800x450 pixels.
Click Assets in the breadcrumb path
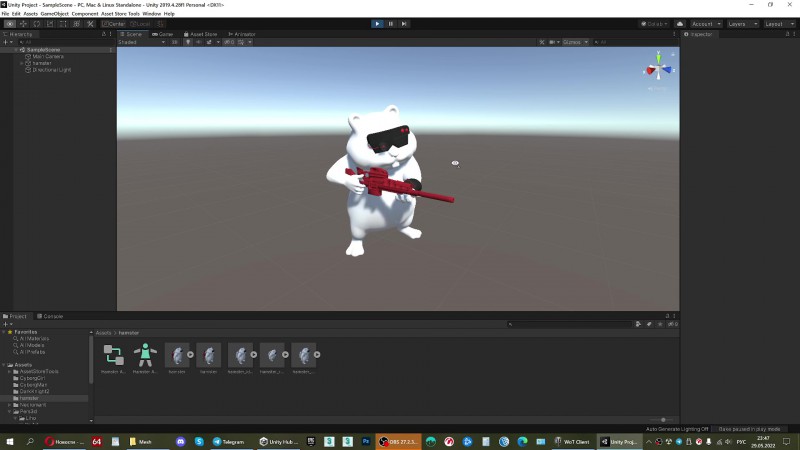tap(103, 333)
